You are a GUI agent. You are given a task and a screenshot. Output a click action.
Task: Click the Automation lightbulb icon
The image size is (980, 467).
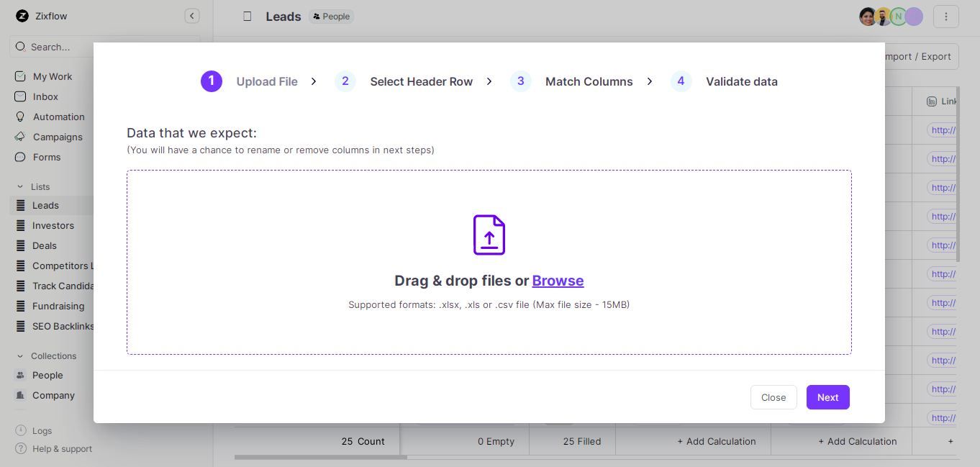tap(19, 117)
